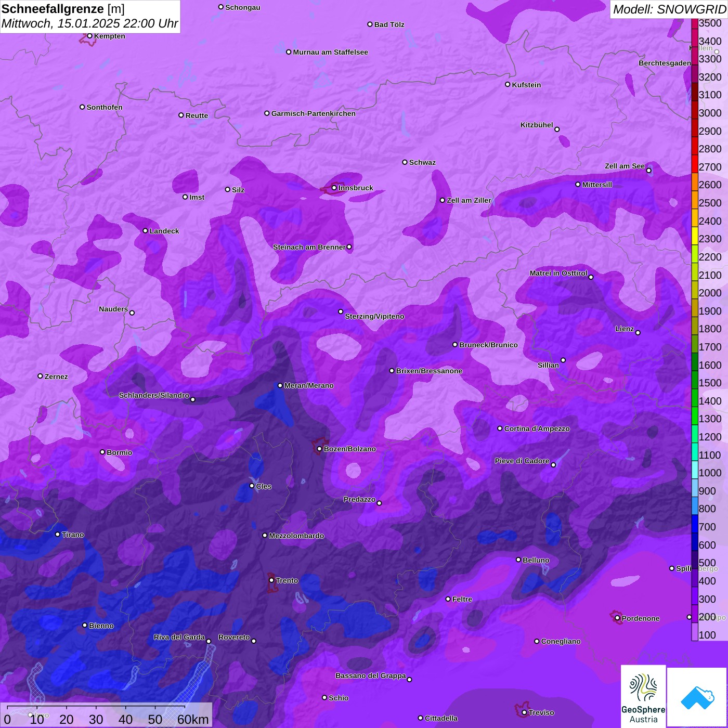Click the Brixen/Bressanone label
The image size is (728, 728).
pos(429,371)
